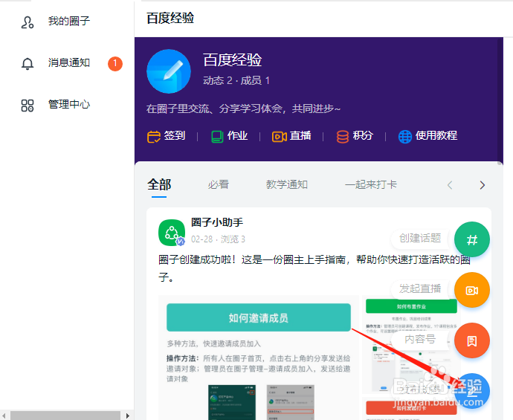Open the 使用教程 tutorial link
The height and width of the screenshot is (420, 513).
coord(436,135)
